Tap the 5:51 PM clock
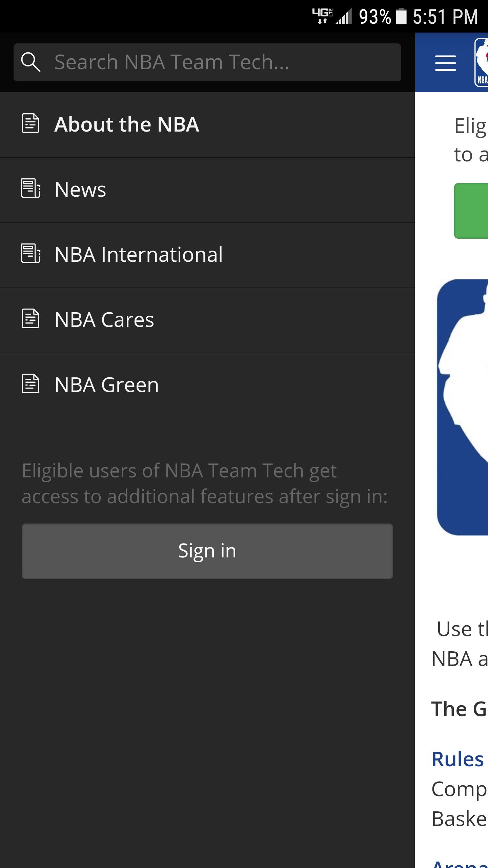Screen dimensions: 488x868 pyautogui.click(x=445, y=17)
